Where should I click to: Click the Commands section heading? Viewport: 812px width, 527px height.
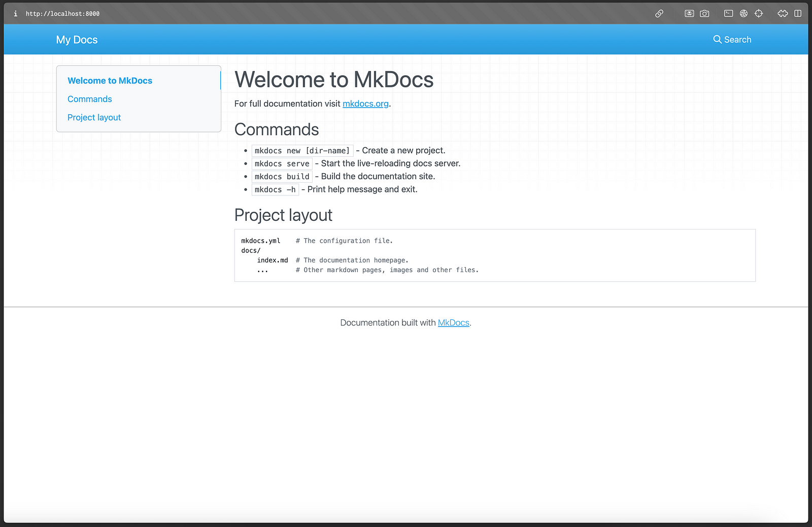coord(277,129)
